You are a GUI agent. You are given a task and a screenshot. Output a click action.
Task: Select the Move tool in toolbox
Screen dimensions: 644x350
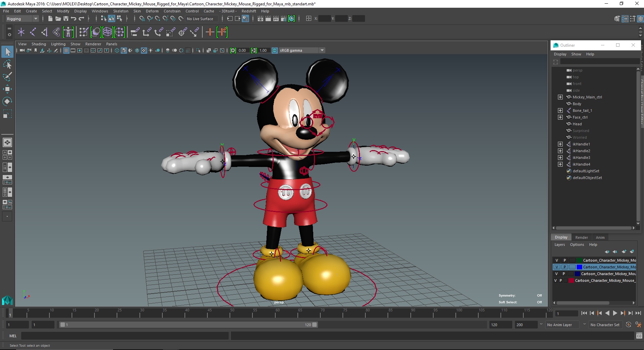click(7, 89)
